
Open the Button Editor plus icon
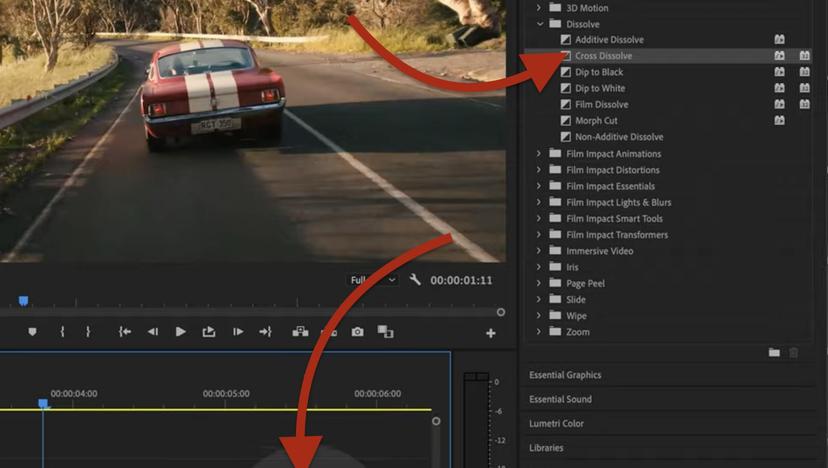click(x=490, y=333)
